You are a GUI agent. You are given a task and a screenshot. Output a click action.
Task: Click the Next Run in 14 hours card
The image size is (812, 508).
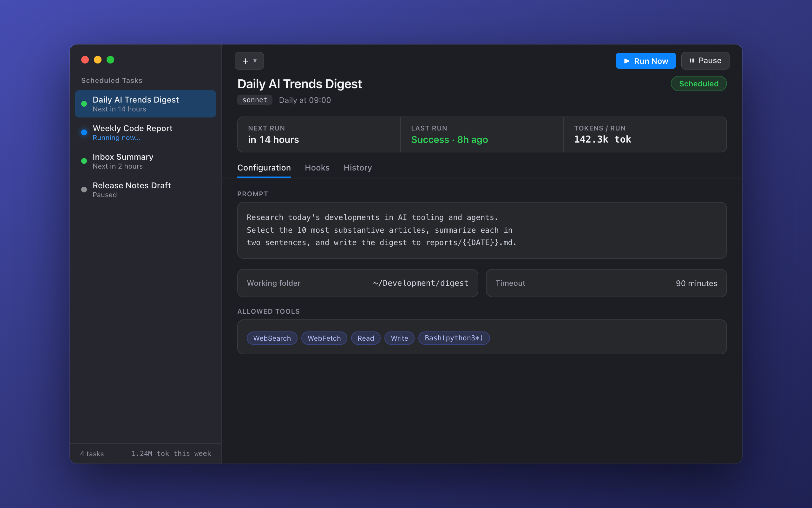(x=319, y=134)
